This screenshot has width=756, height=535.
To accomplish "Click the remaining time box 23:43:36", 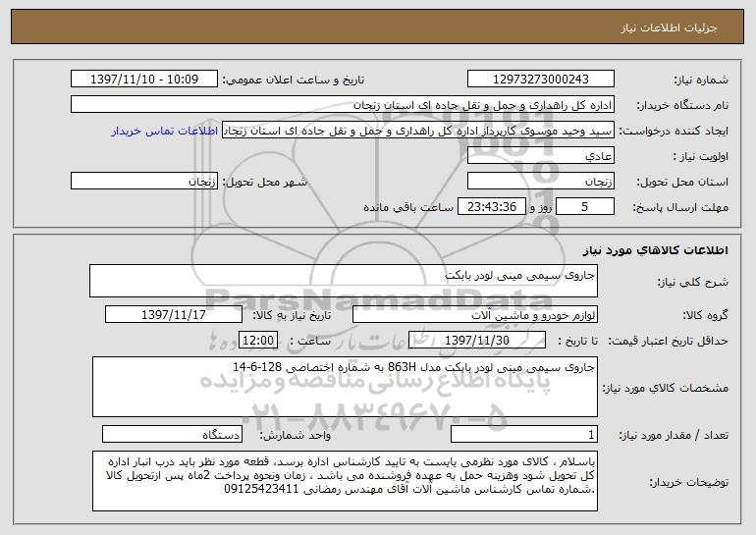I will pyautogui.click(x=491, y=207).
